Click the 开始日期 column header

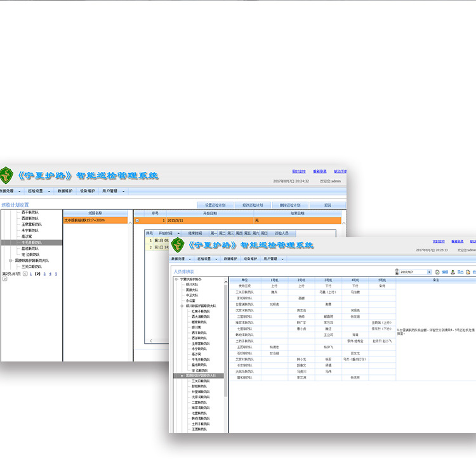210,214
